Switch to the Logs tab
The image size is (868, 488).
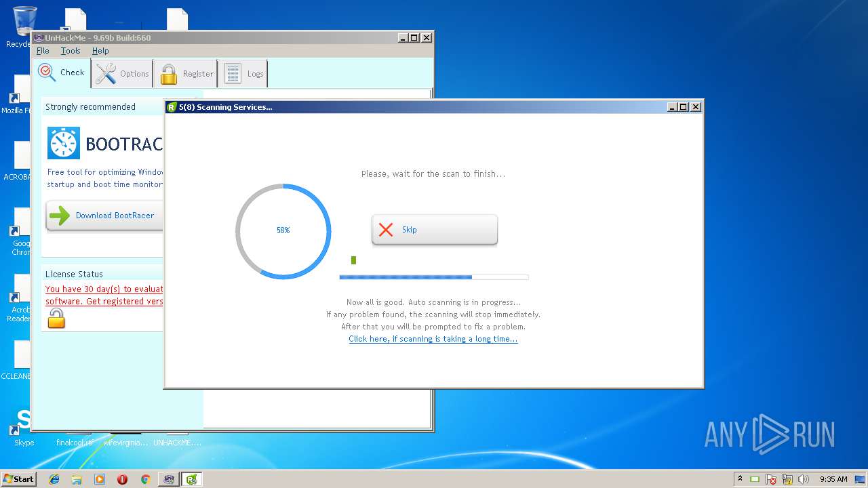click(243, 73)
